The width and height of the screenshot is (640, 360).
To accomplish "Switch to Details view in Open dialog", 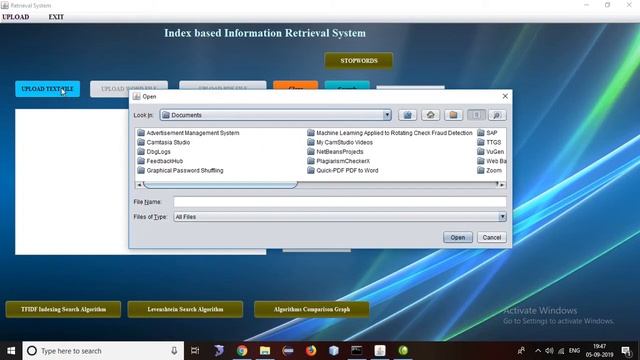I will (497, 115).
